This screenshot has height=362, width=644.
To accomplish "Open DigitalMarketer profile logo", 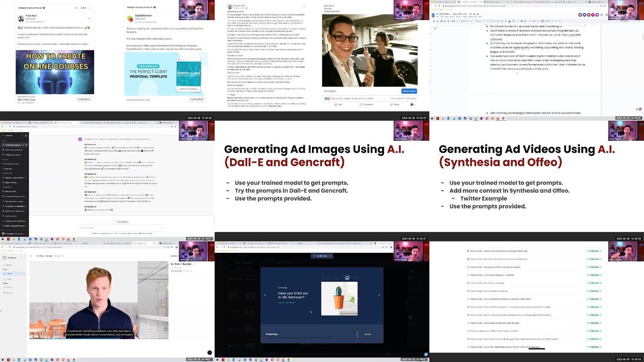I will 130,19.
